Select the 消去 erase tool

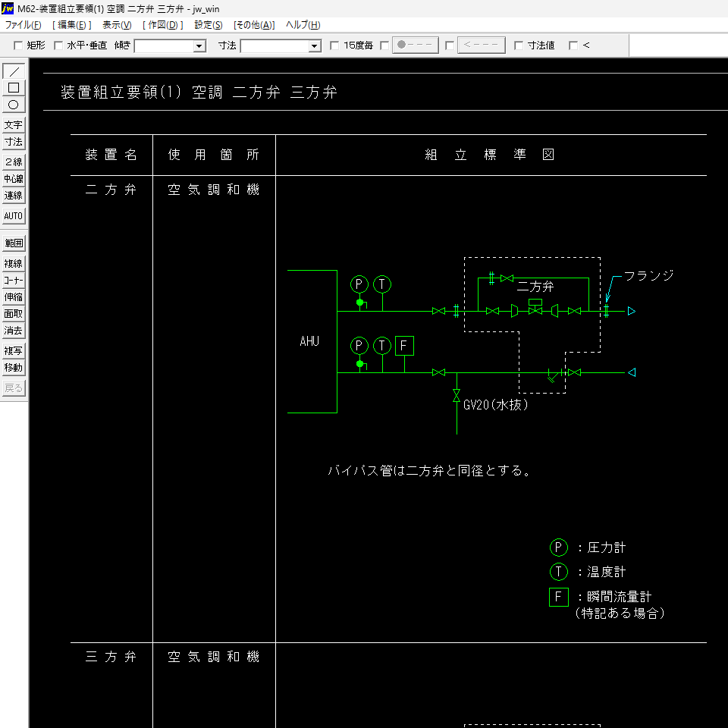(14, 331)
